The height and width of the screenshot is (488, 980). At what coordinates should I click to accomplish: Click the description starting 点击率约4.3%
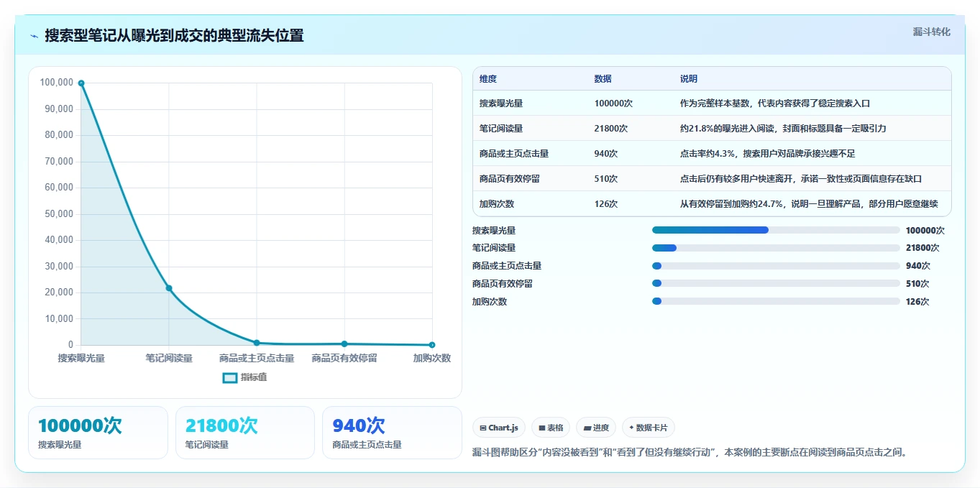point(767,154)
